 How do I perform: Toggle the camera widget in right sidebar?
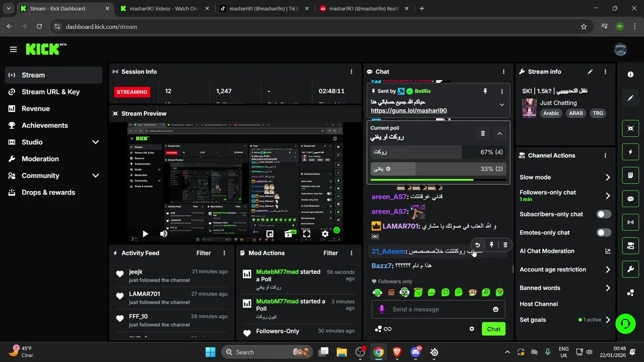(x=630, y=246)
